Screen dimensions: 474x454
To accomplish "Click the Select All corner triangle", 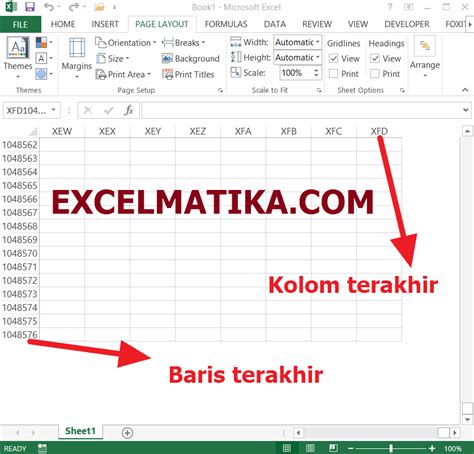I will [33, 131].
